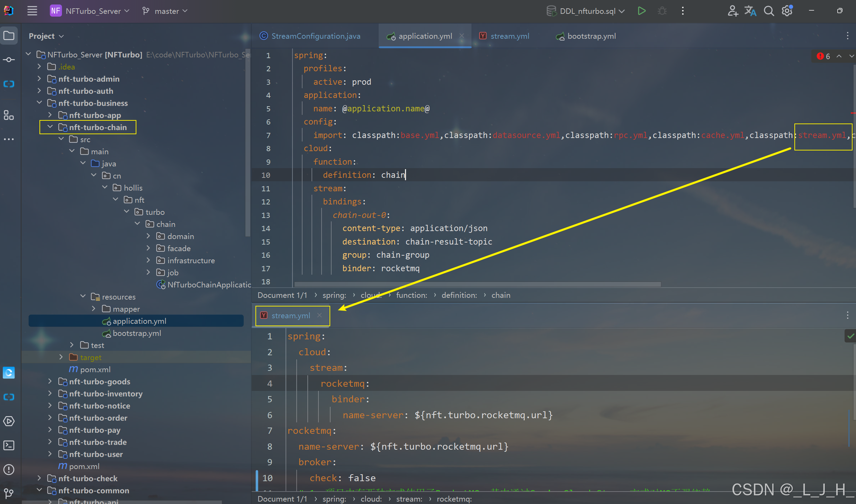The width and height of the screenshot is (856, 504).
Task: Open the Terminal tool window
Action: [x=9, y=445]
